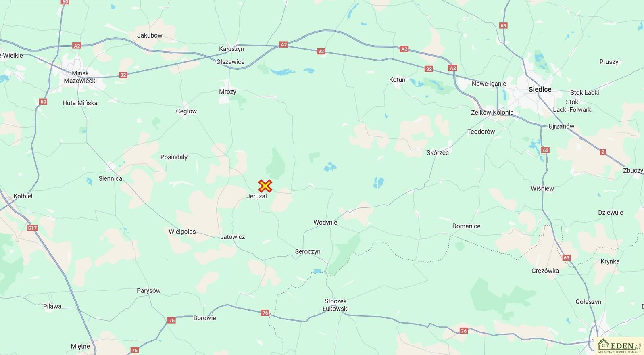Click the Domanice place label
The width and height of the screenshot is (644, 355).
pyautogui.click(x=466, y=226)
